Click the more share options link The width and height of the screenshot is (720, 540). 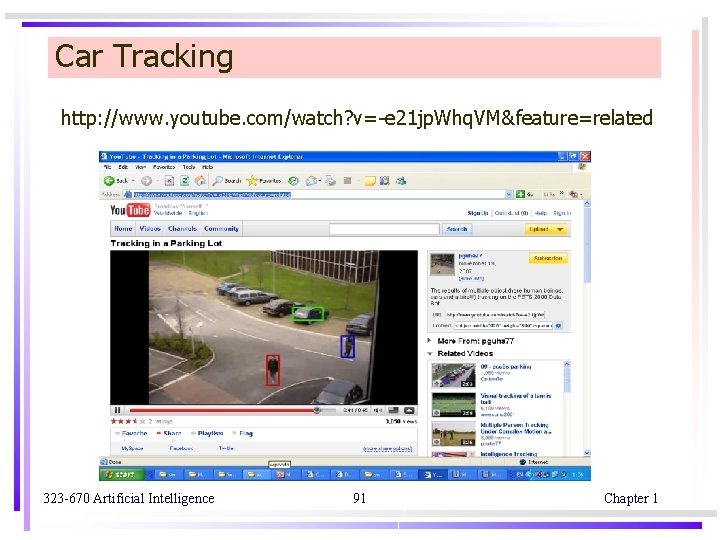(387, 449)
